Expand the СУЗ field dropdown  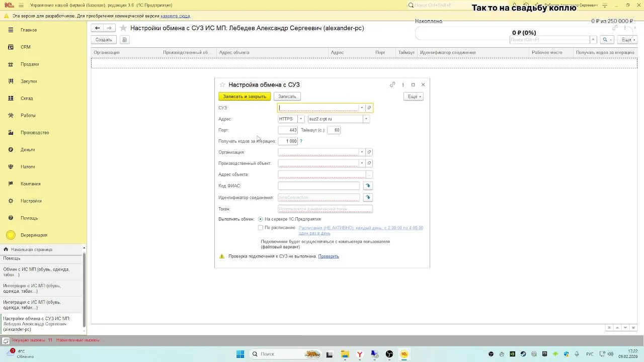(362, 108)
